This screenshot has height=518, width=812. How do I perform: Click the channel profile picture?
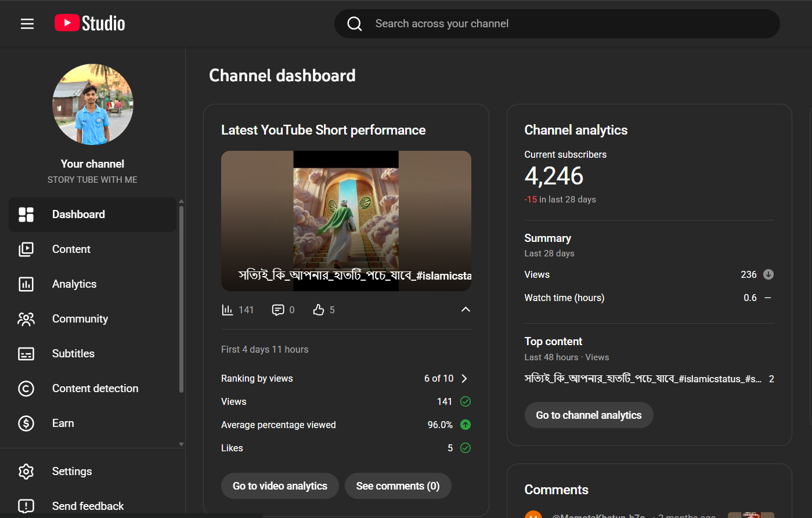point(93,104)
